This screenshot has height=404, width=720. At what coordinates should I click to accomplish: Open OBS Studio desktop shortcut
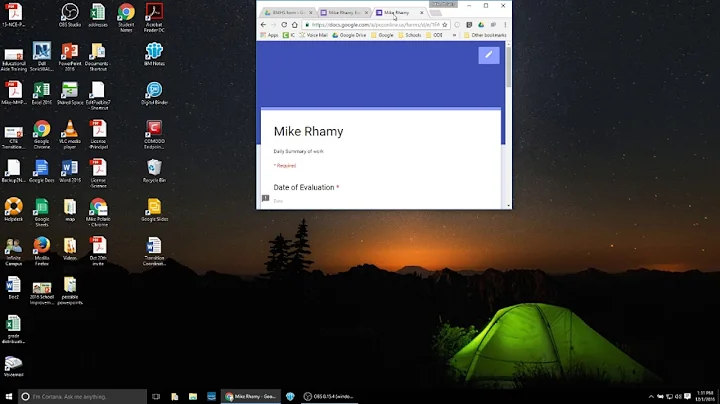70,15
